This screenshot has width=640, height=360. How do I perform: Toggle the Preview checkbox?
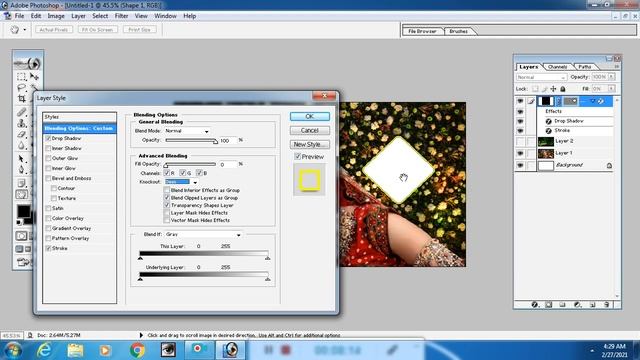(298, 156)
